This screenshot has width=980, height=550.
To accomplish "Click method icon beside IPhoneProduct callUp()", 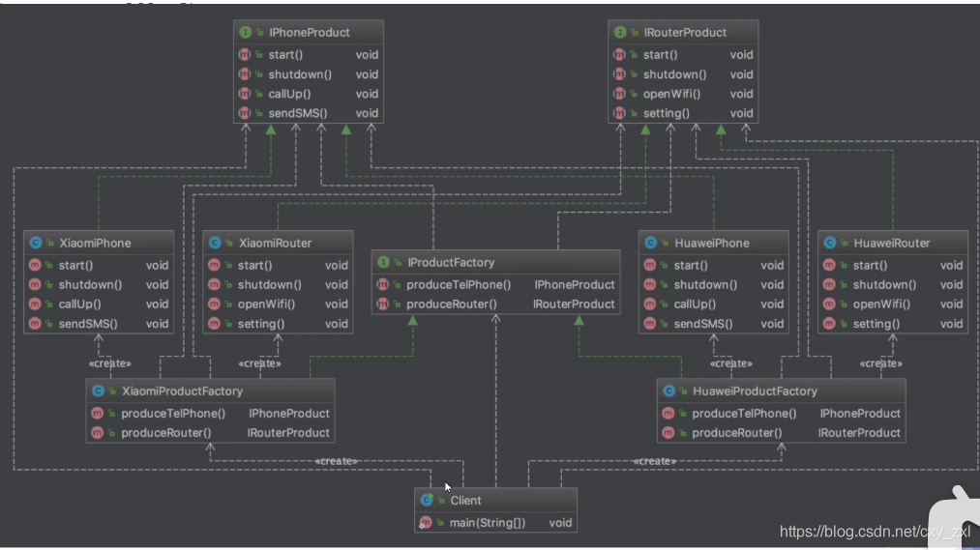I will point(245,94).
